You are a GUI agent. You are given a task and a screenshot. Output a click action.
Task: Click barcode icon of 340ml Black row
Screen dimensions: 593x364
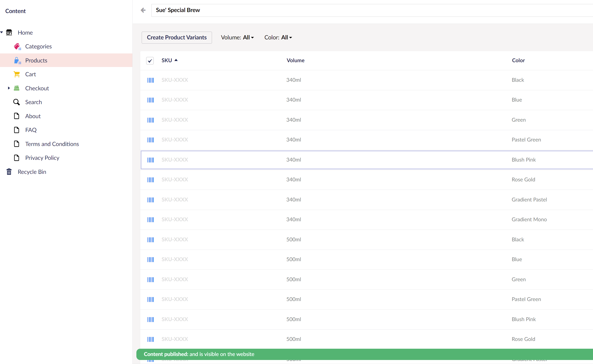(x=150, y=80)
